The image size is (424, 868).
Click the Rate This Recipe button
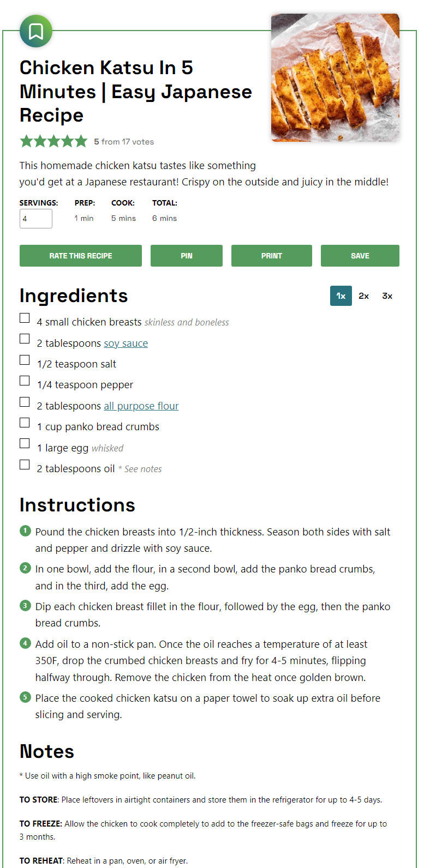click(x=81, y=256)
